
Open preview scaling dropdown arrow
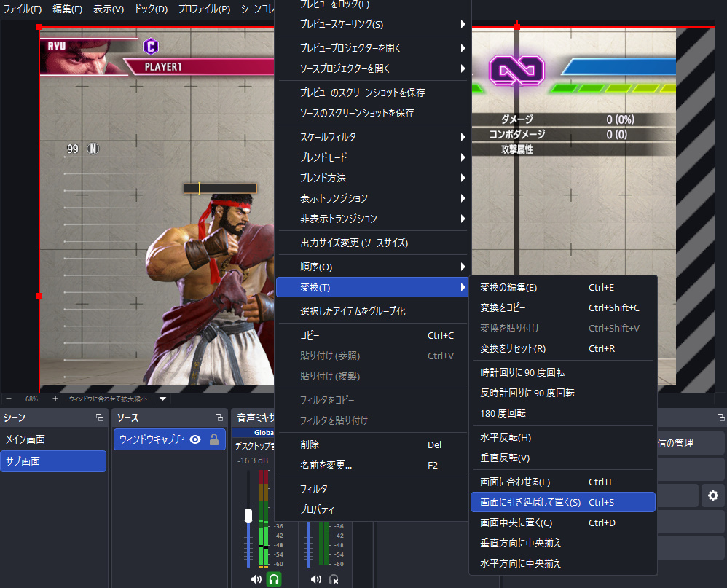pyautogui.click(x=162, y=399)
